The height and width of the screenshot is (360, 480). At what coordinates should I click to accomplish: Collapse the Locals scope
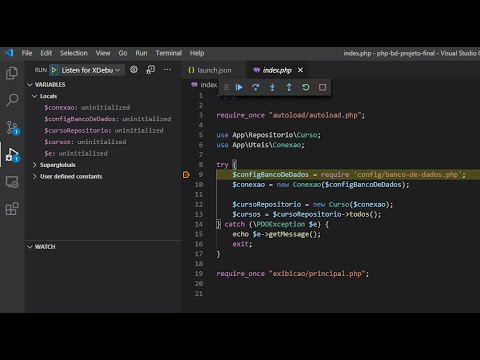click(x=34, y=96)
